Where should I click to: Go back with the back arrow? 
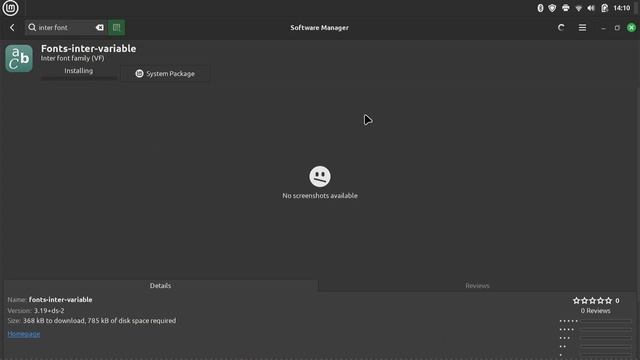click(12, 27)
